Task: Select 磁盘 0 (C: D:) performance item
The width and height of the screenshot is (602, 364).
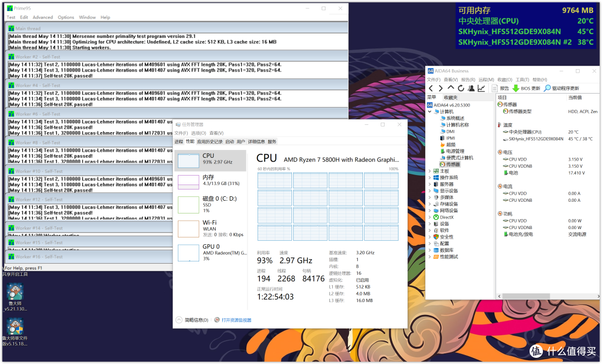Action: tap(211, 205)
